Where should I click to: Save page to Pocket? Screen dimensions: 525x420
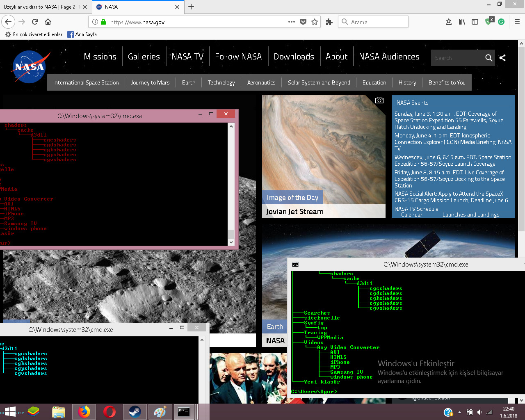(x=303, y=22)
